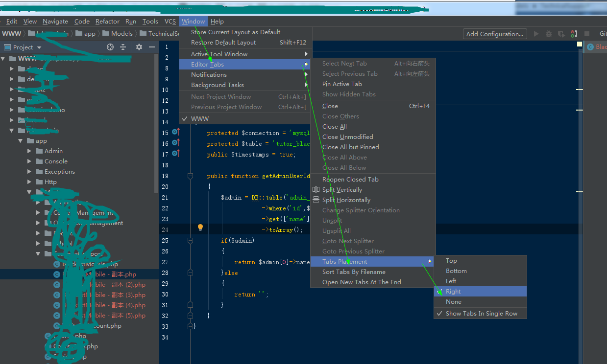The height and width of the screenshot is (364, 607).
Task: Expand the Http folder arrow
Action: [29, 182]
